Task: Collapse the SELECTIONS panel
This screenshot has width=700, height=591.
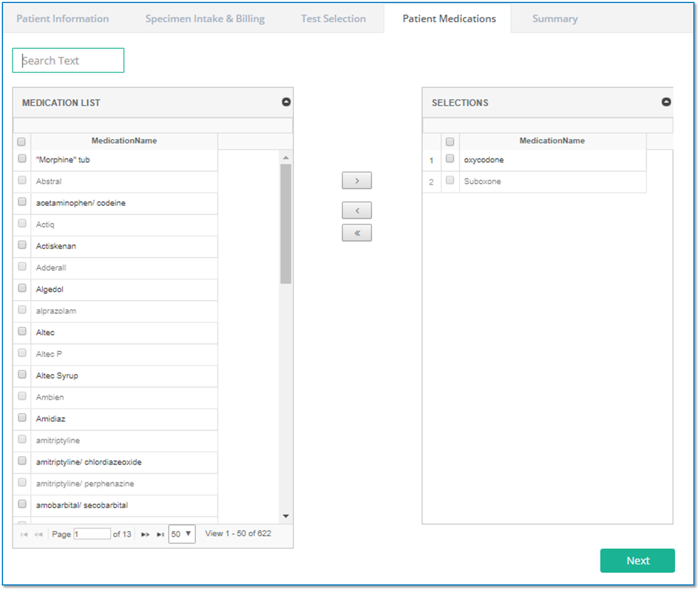Action: tap(666, 101)
